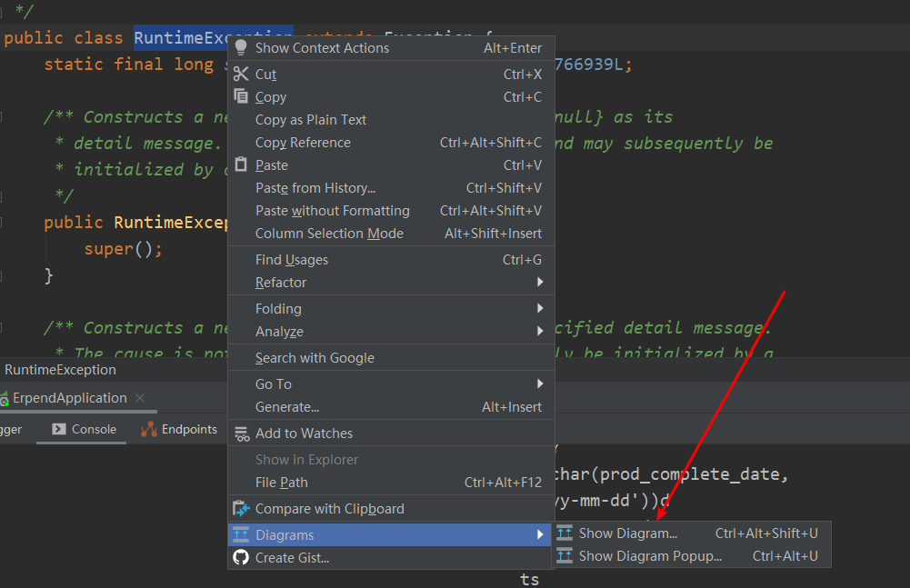This screenshot has height=588, width=910.
Task: Choose Copy Reference from the menu
Action: point(391,142)
